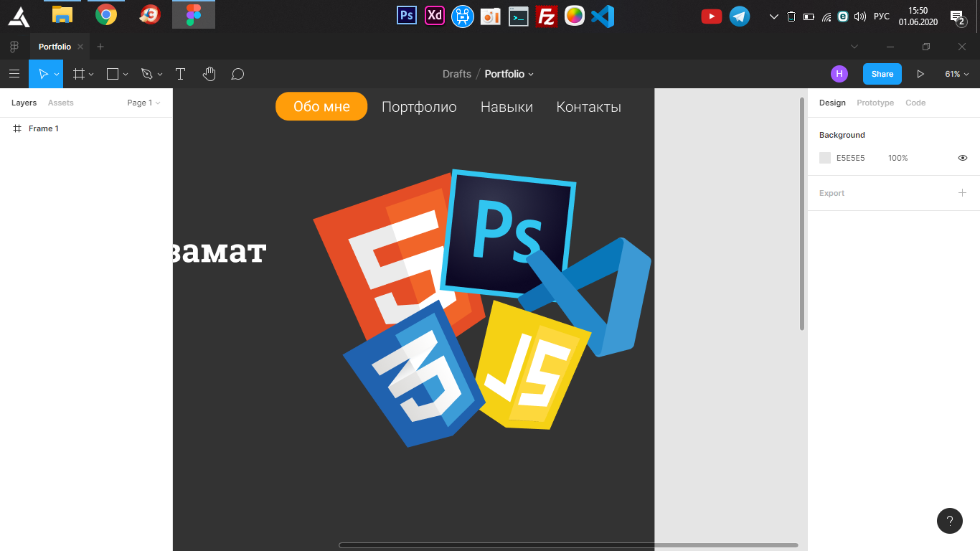Select the Text tool
The width and height of the screenshot is (980, 551).
coord(180,74)
